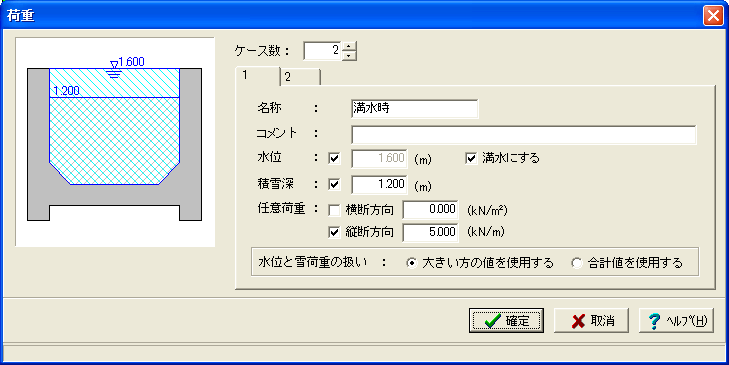Enable 横断方向 load checkbox
729x365 pixels.
pos(334,211)
